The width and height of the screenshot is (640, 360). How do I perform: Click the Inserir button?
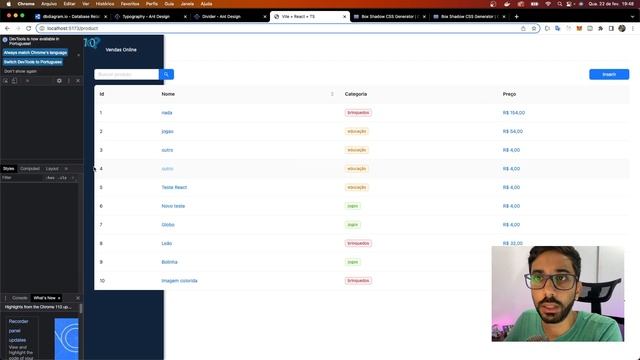coord(609,74)
